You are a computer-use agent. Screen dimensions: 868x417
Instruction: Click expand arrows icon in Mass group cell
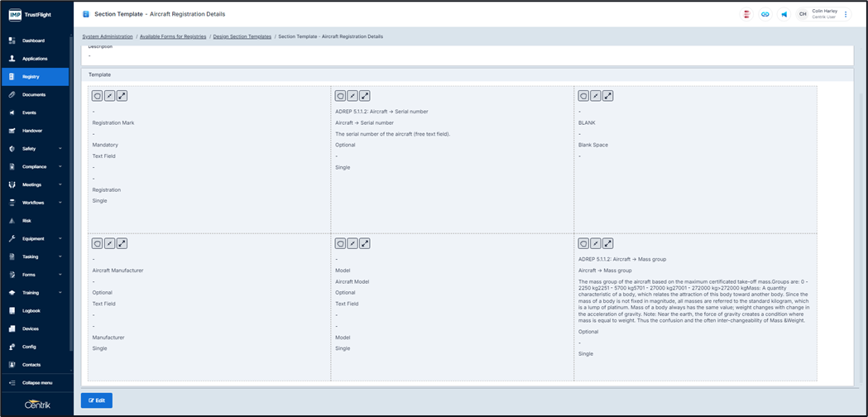(x=608, y=243)
